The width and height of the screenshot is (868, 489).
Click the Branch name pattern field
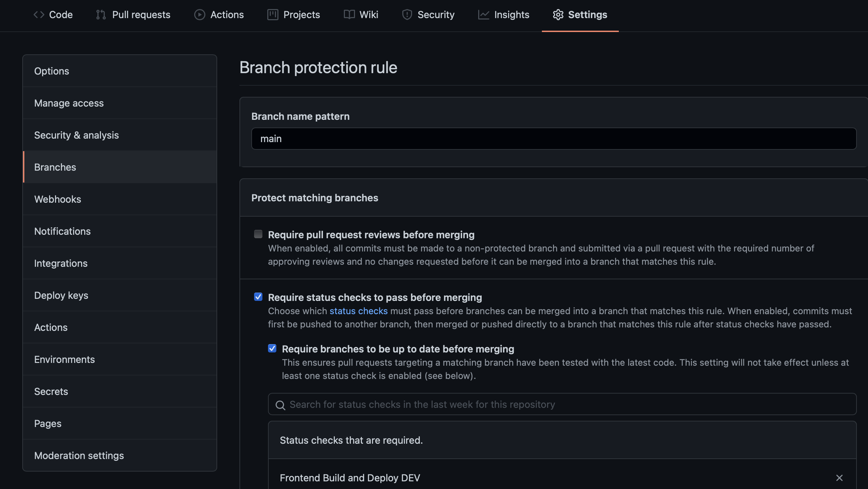tap(554, 139)
